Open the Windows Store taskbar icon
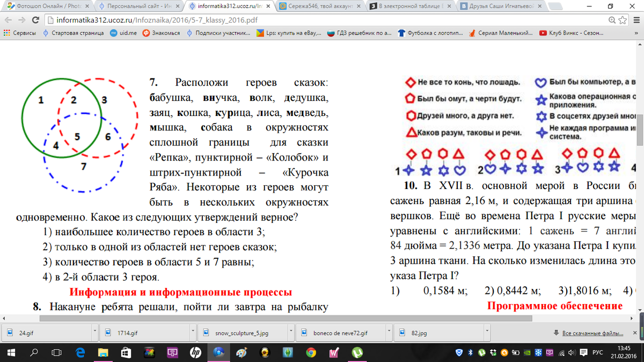Viewport: 644px width, 362px height. point(126,352)
